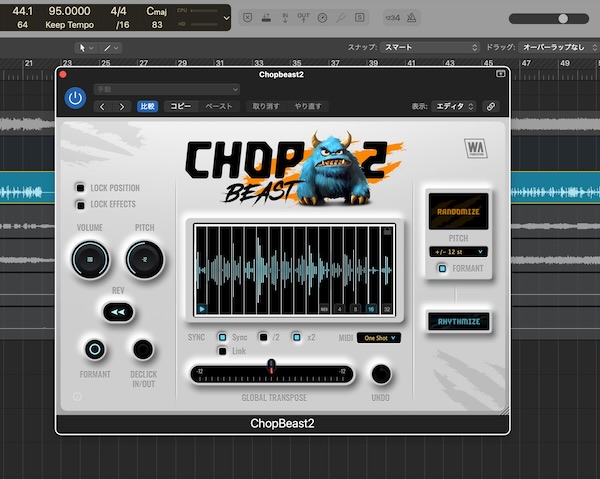Click the blue selected audio region left of plugin
This screenshot has width=600, height=479.
(27, 187)
